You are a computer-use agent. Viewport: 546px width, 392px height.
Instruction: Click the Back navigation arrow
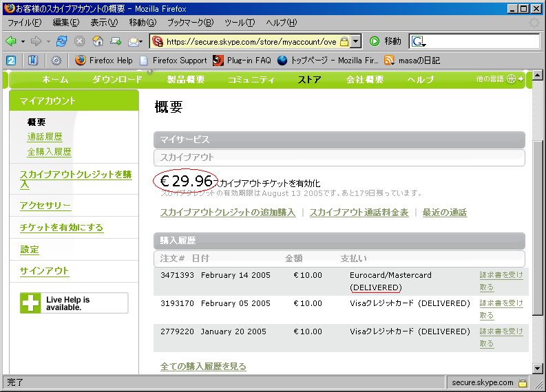12,41
